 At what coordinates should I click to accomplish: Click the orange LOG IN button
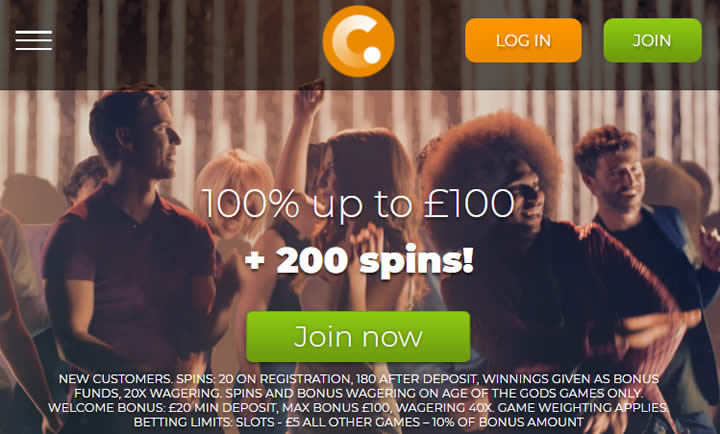(x=523, y=40)
